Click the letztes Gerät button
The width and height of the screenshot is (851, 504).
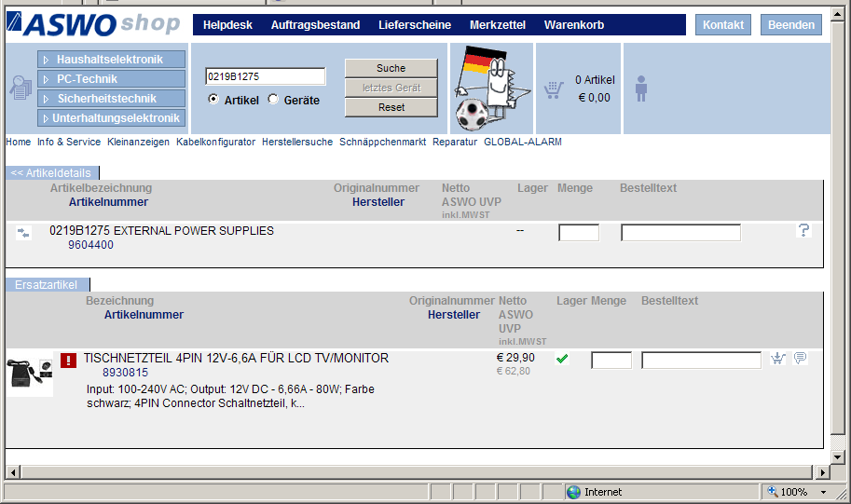391,88
